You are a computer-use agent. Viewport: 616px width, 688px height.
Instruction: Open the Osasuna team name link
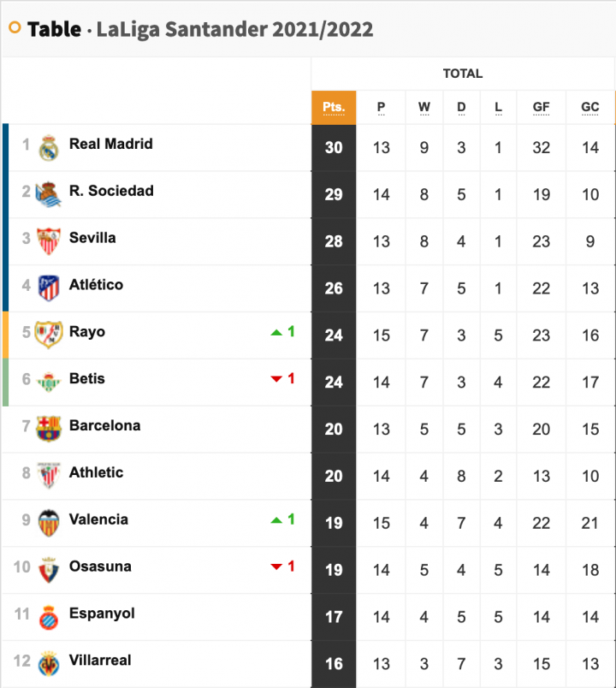pyautogui.click(x=100, y=566)
